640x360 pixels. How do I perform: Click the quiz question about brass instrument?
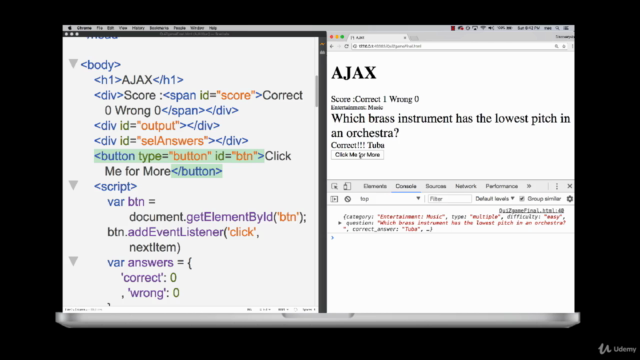point(451,125)
